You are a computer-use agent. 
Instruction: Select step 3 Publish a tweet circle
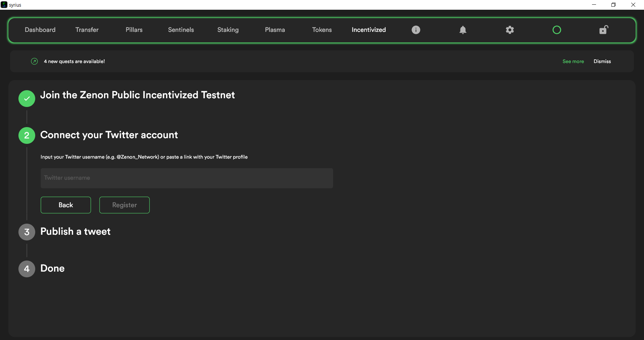coord(27,232)
